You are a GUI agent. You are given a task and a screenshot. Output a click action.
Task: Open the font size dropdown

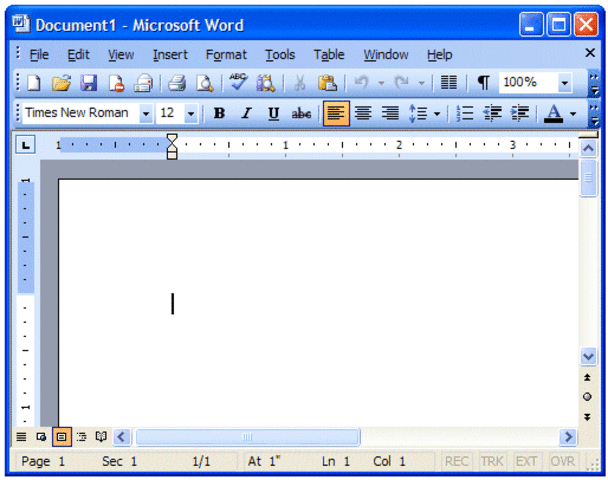point(191,114)
